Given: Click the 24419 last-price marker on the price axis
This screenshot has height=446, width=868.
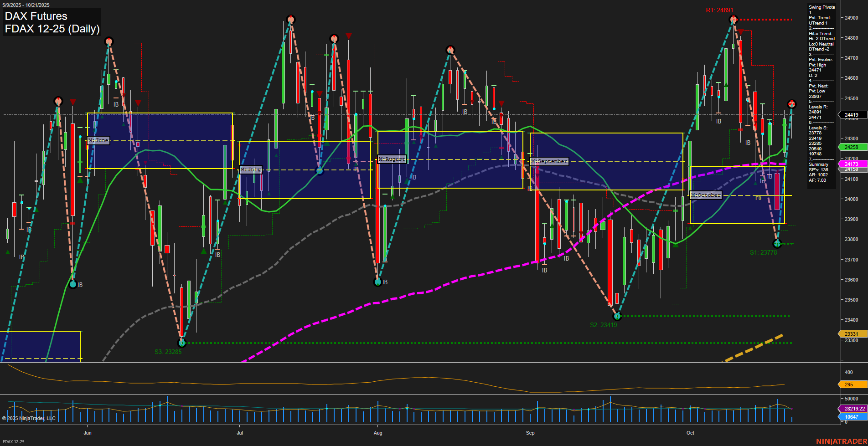Looking at the screenshot, I should point(851,115).
